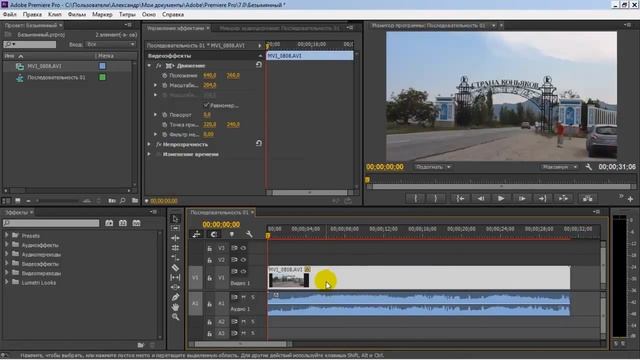Toggle animation stopwatch for Position
Screen dimensions: 640x360
(x=164, y=76)
